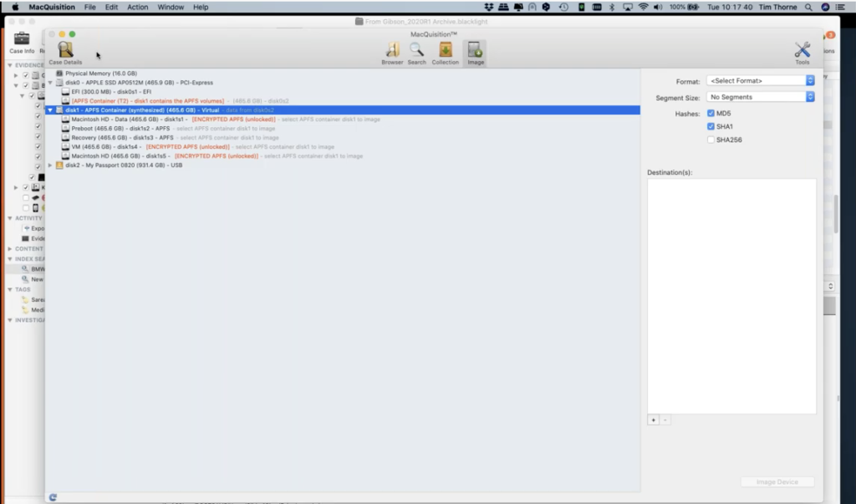Switch to the Collection toolbar icon
The height and width of the screenshot is (504, 856).
(x=446, y=53)
